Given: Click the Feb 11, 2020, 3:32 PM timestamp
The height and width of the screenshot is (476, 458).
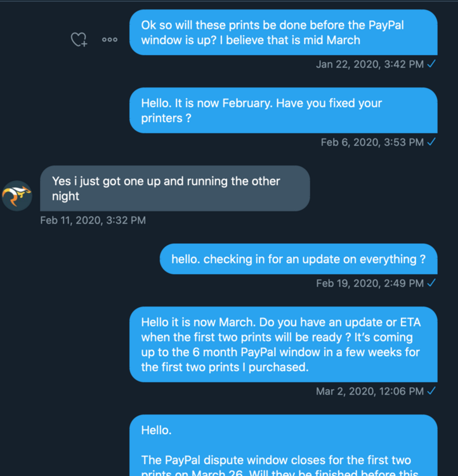Looking at the screenshot, I should pyautogui.click(x=93, y=220).
